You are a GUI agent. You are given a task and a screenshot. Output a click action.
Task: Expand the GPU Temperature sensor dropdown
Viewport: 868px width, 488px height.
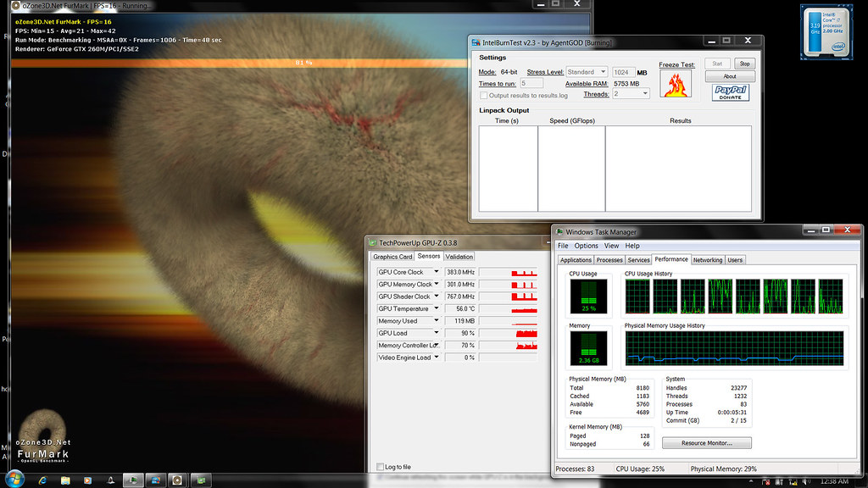(437, 308)
